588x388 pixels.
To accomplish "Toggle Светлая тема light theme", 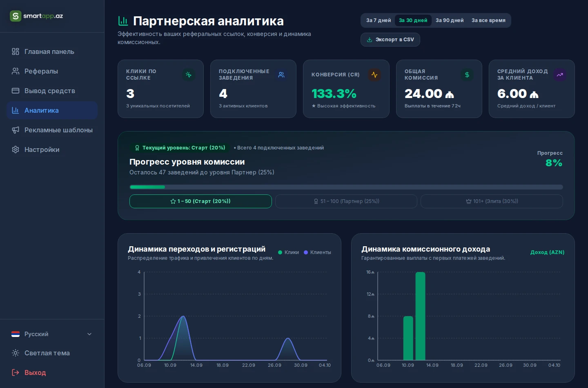I will pyautogui.click(x=52, y=353).
